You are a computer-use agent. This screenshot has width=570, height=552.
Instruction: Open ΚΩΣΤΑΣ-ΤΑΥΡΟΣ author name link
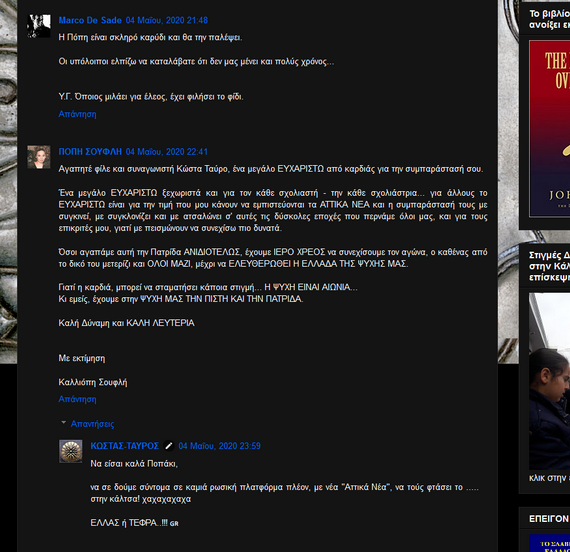click(x=125, y=446)
